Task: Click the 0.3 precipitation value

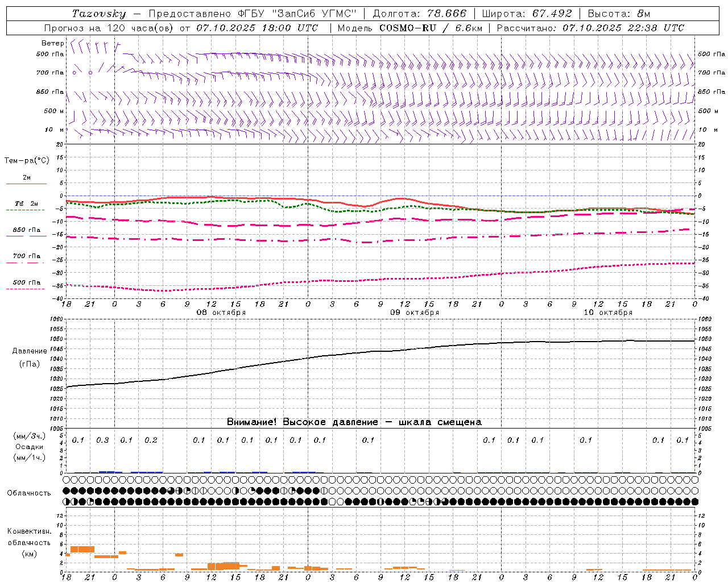Action: click(102, 440)
